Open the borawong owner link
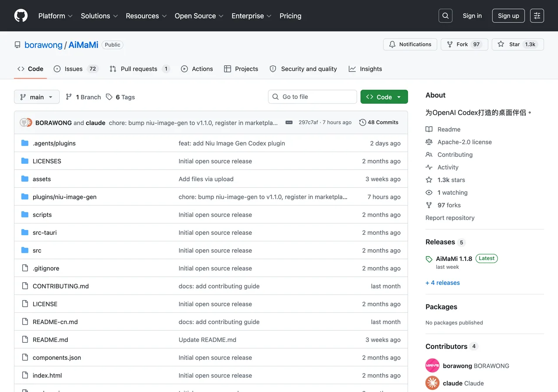 44,45
